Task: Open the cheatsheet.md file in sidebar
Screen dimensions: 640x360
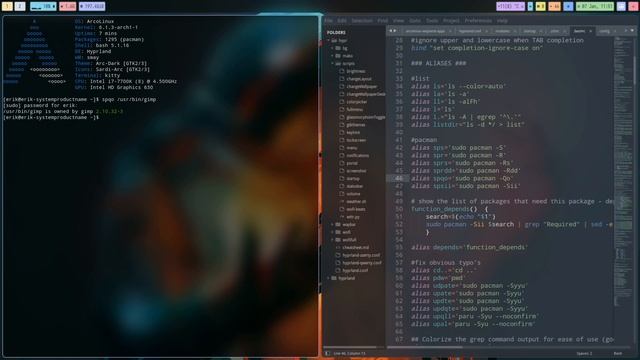Action: pos(356,247)
